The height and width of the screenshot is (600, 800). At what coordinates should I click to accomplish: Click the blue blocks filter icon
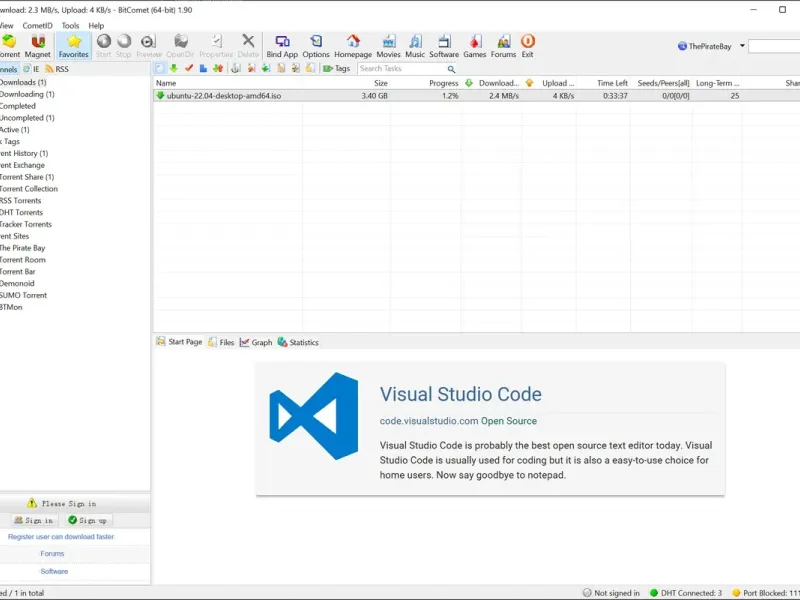pos(203,68)
